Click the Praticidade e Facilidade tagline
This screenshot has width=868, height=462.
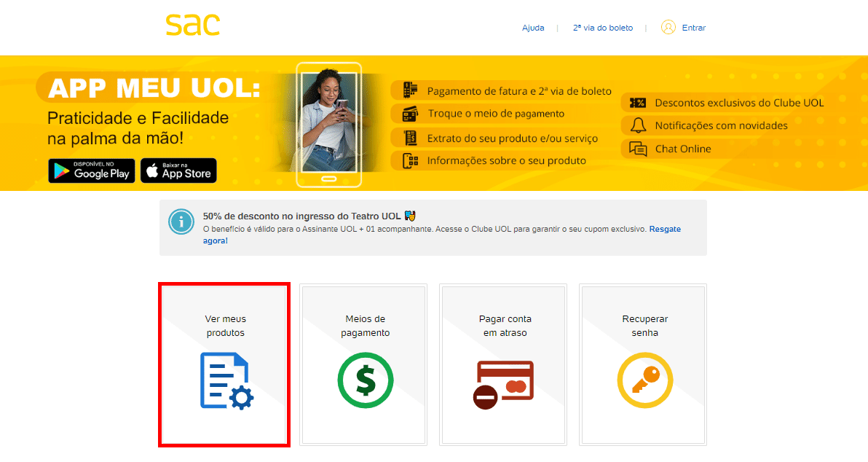point(138,128)
